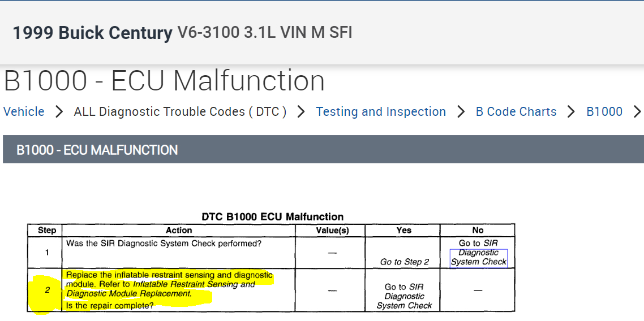Go to Testing and Inspection breadcrumb

[381, 112]
